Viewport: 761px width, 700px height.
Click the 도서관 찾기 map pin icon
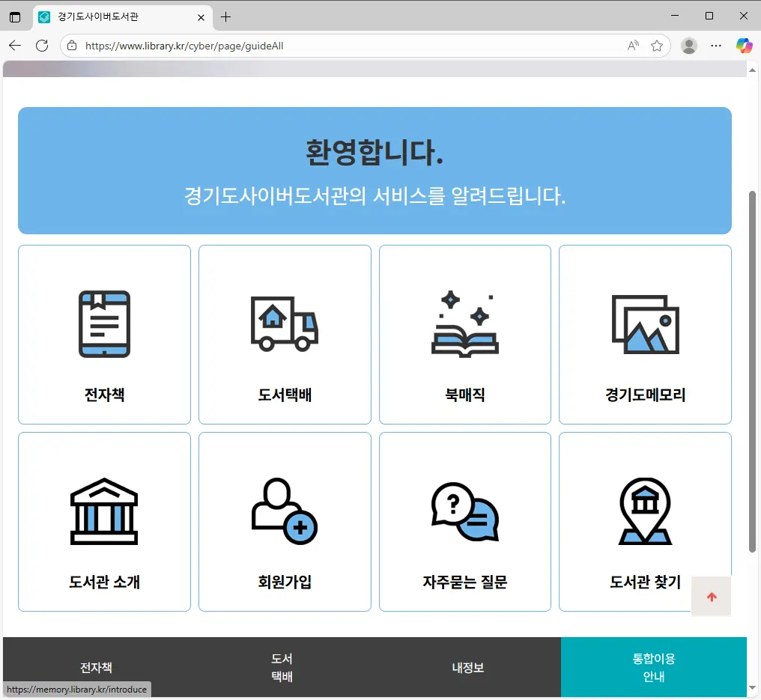tap(645, 511)
